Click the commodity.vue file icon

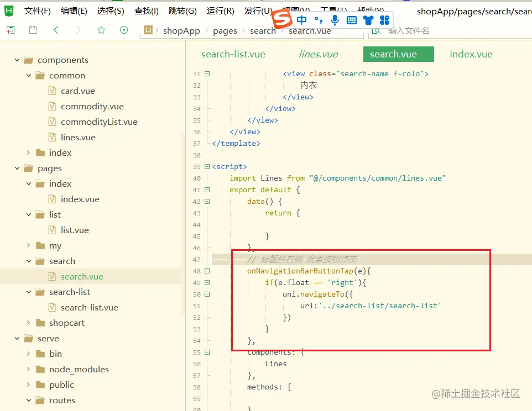[x=52, y=107]
